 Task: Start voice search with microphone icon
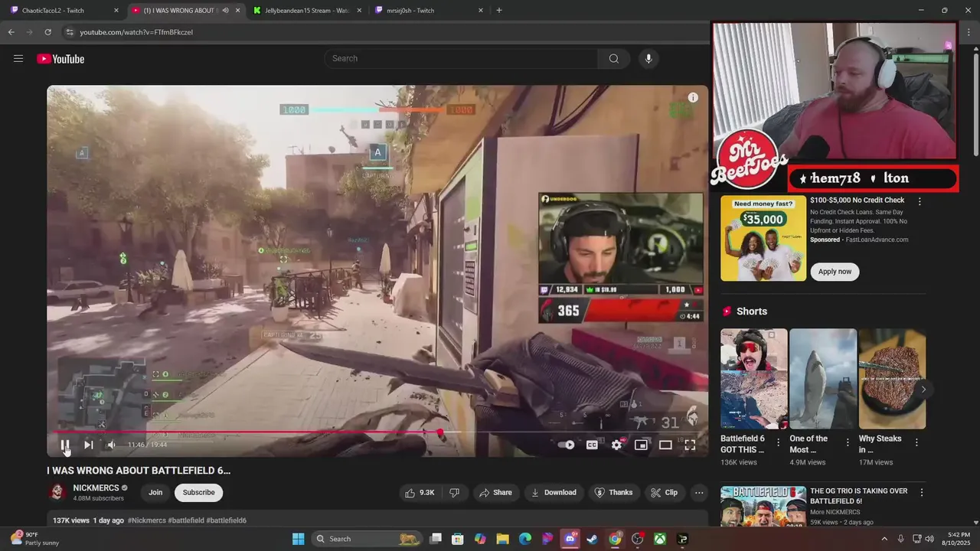click(x=648, y=59)
